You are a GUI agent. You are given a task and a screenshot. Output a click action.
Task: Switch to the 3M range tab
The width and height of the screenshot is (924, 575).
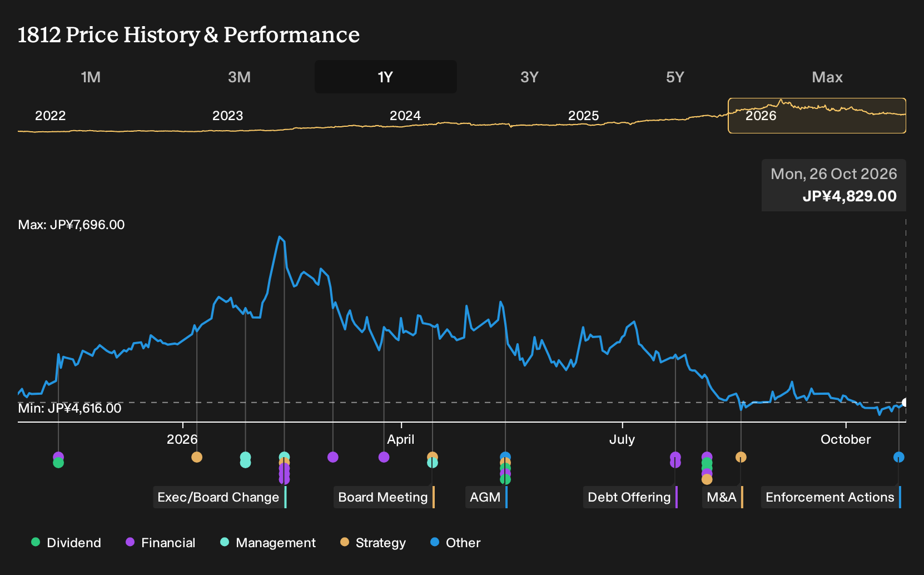[x=239, y=77]
